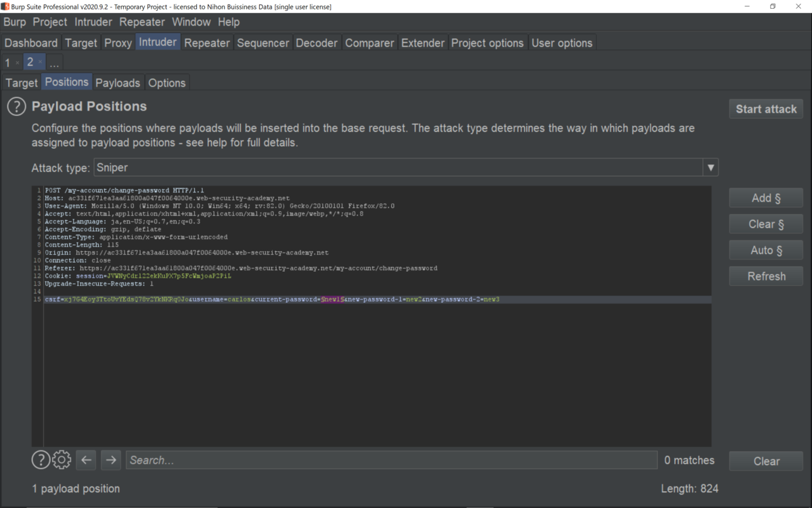Image resolution: width=812 pixels, height=508 pixels.
Task: Click the Upgrade-Insecure-Requests line
Action: [99, 284]
